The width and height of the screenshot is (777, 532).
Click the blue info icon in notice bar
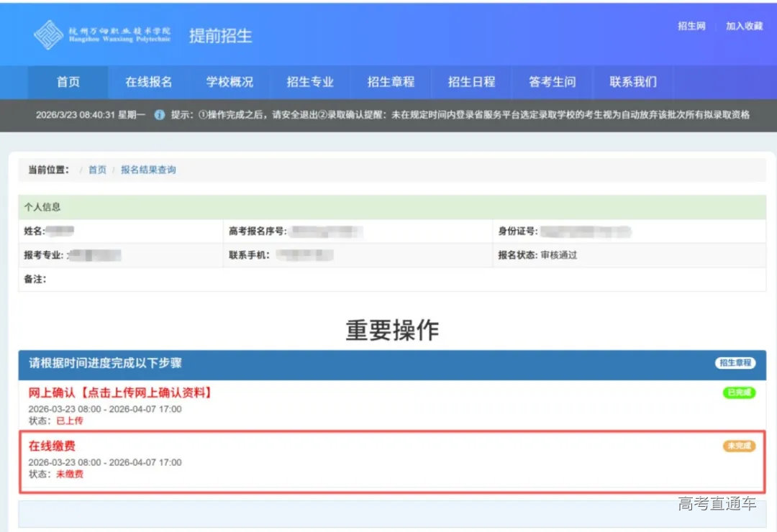click(x=160, y=114)
